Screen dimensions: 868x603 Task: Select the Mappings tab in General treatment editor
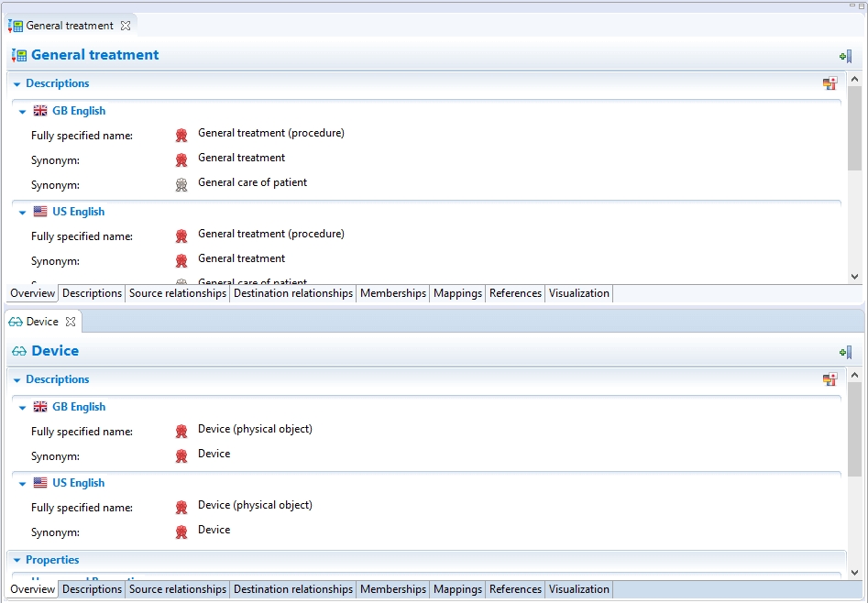click(x=457, y=293)
